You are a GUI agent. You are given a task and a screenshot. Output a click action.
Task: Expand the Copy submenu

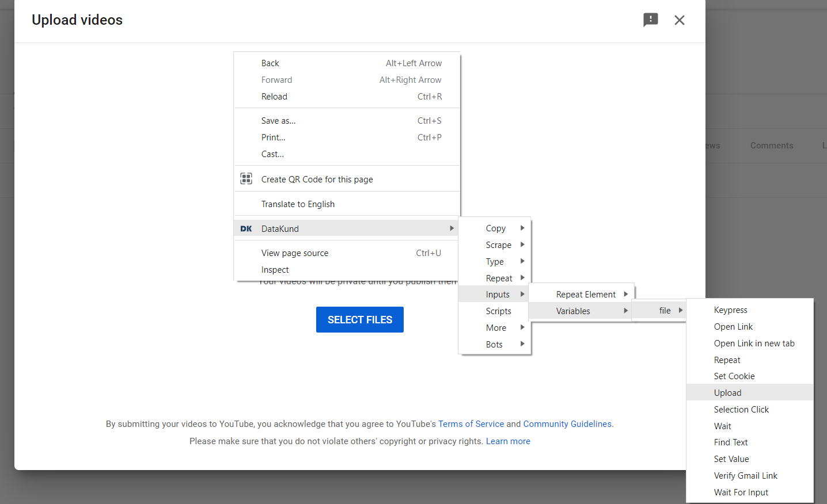pyautogui.click(x=495, y=228)
